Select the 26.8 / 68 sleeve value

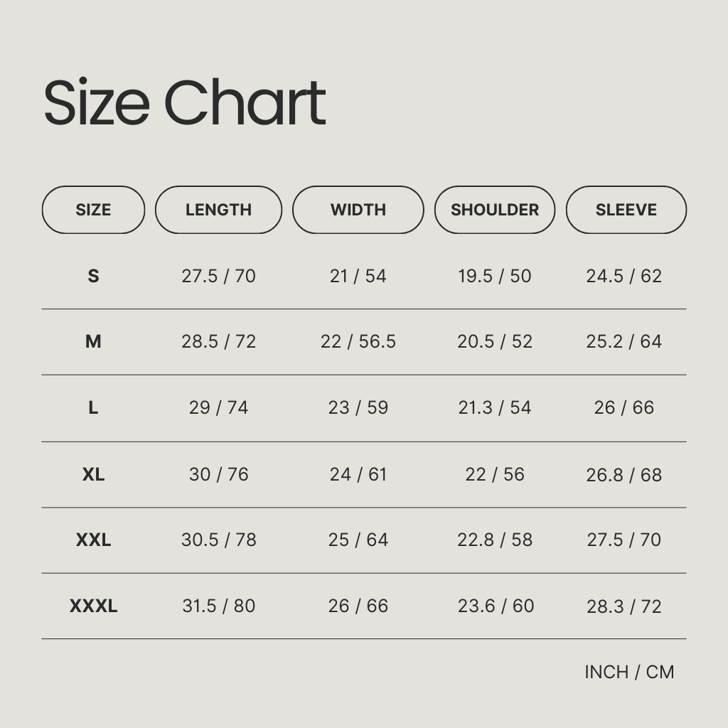(x=623, y=474)
